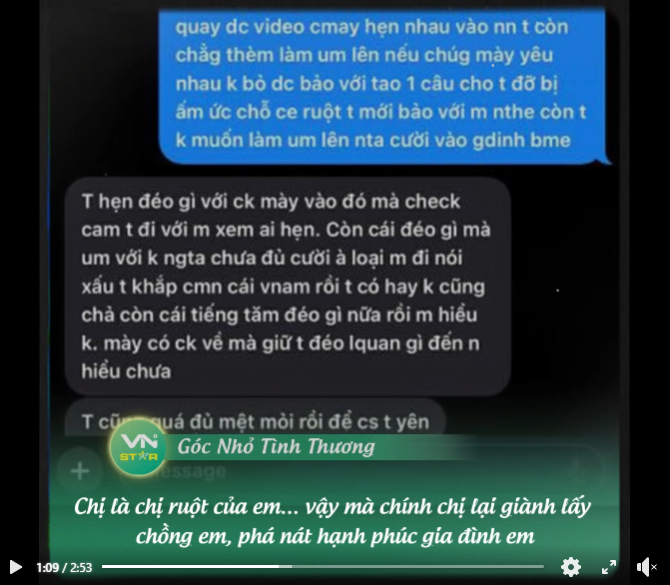Click the caption line 'chồng em, phá nát hạnh phúc'

coord(335,536)
